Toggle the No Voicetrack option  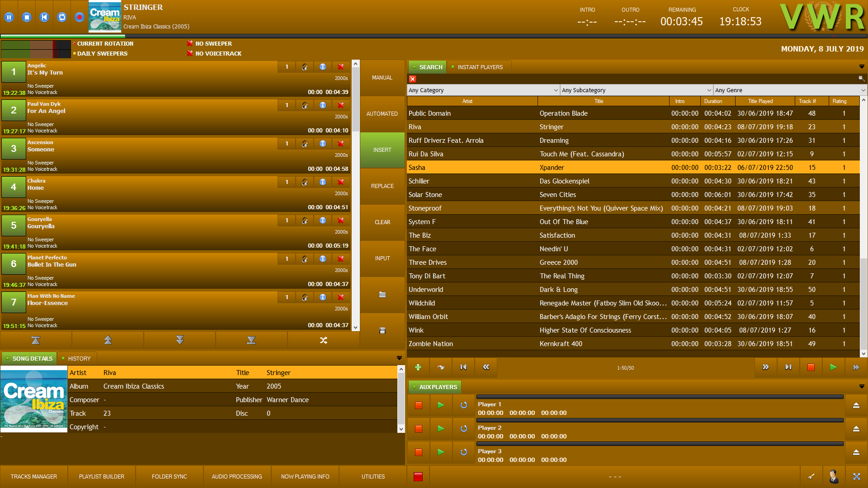pos(214,53)
